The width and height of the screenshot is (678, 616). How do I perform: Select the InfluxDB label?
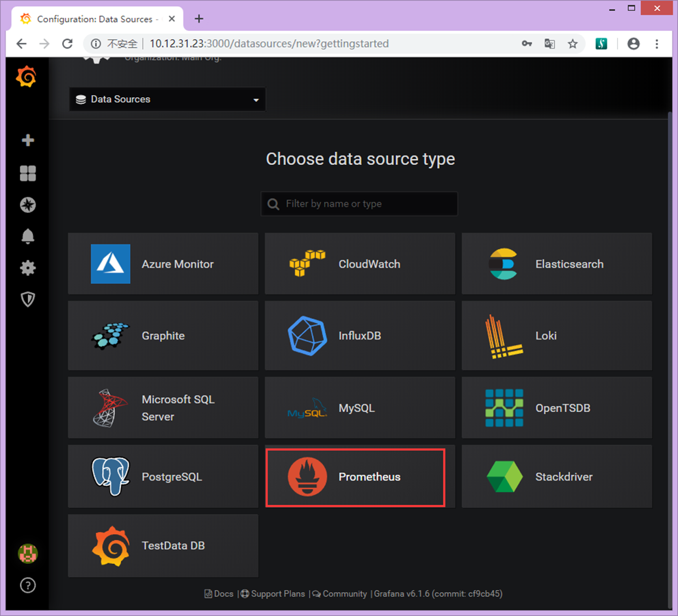point(360,336)
